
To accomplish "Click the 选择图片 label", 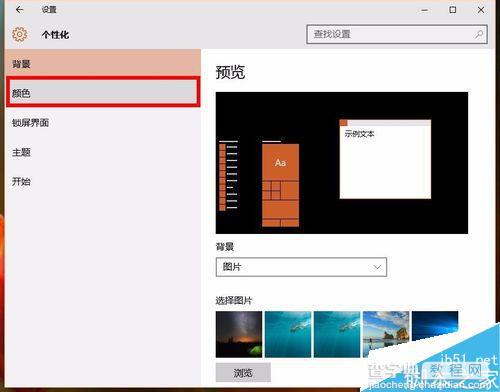I will (x=234, y=300).
